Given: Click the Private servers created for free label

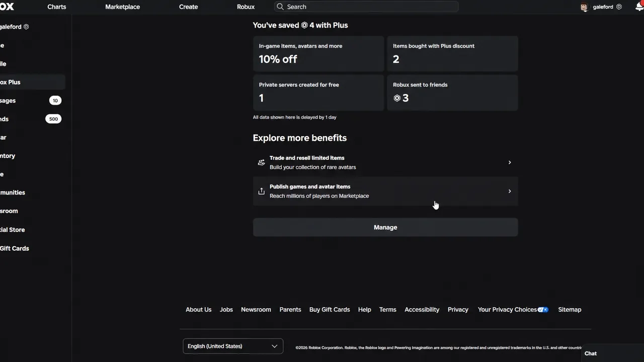Looking at the screenshot, I should coord(299,85).
